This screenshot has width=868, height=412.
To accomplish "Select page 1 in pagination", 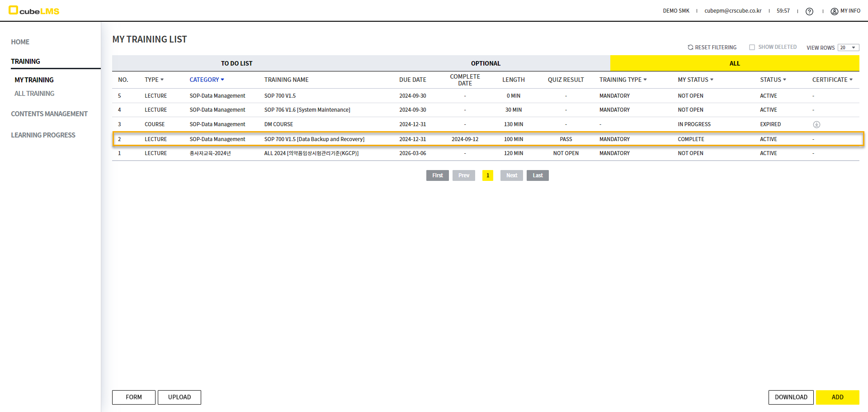I will 487,175.
